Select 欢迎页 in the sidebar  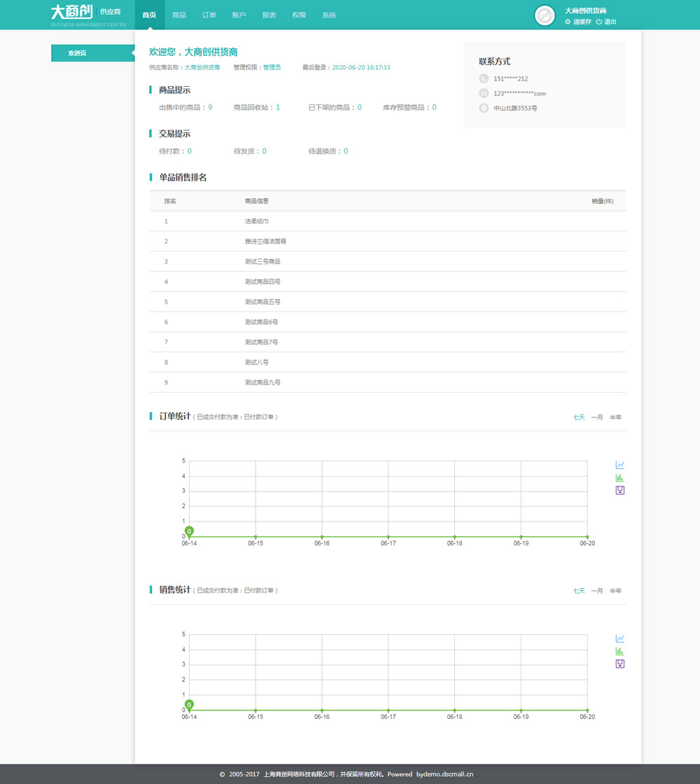(x=93, y=53)
